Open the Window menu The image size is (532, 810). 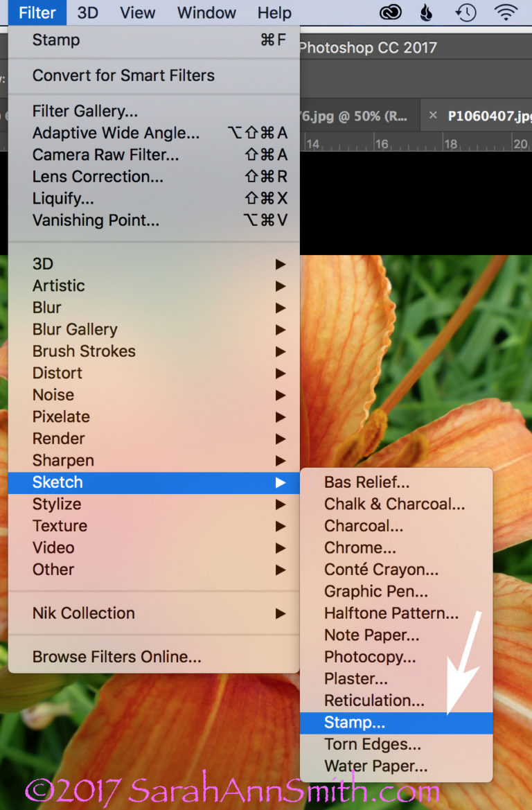click(206, 12)
